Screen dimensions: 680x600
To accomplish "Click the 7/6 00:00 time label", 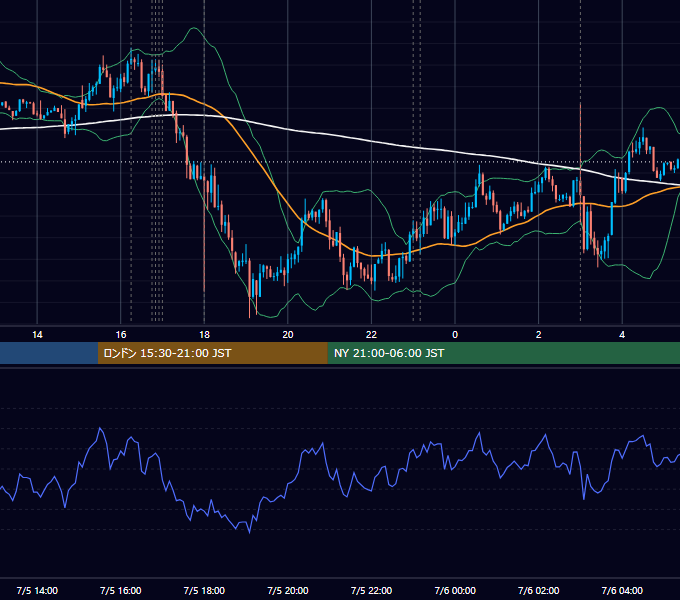I will [455, 590].
